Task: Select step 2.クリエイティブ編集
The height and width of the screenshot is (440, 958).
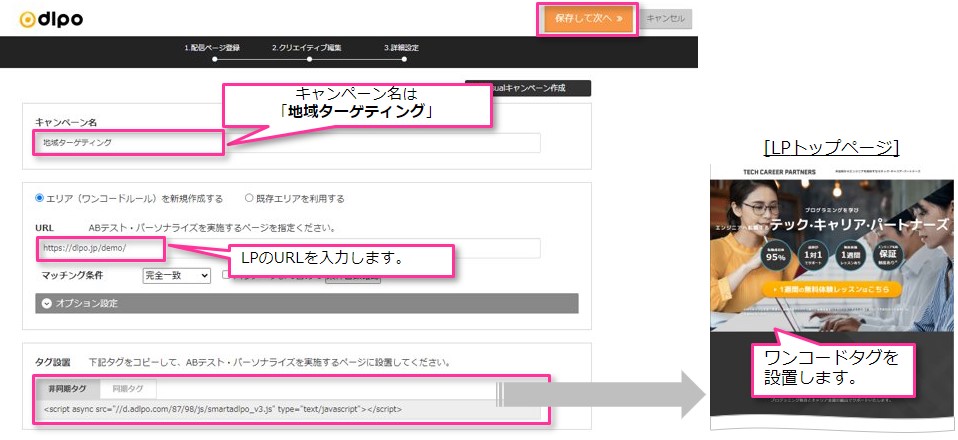Action: point(307,48)
